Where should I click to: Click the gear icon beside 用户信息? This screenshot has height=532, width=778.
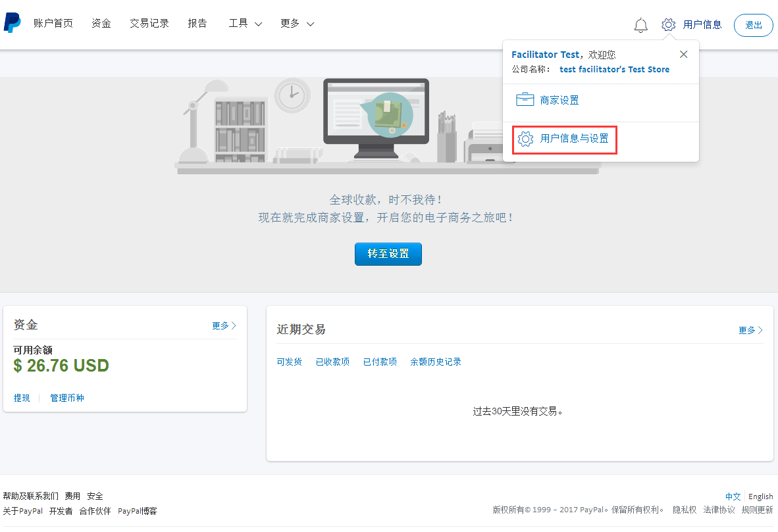[668, 25]
